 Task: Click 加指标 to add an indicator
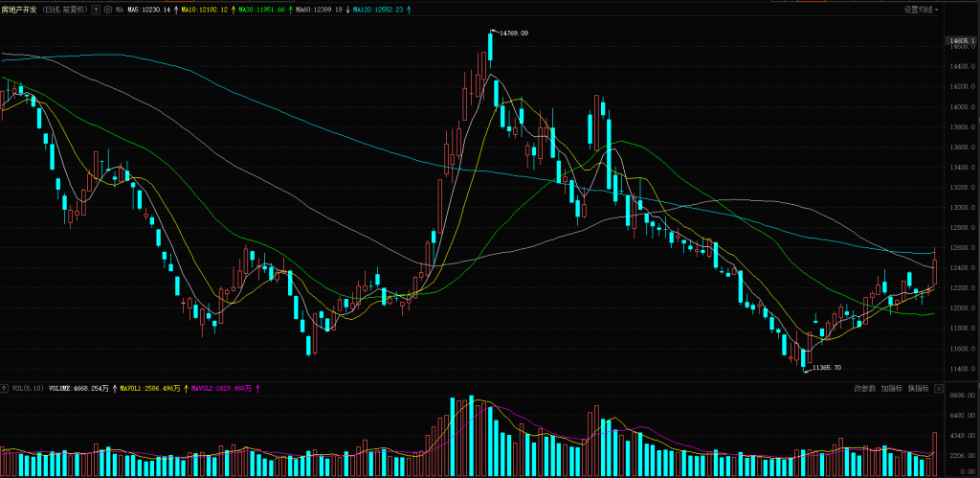(892, 389)
